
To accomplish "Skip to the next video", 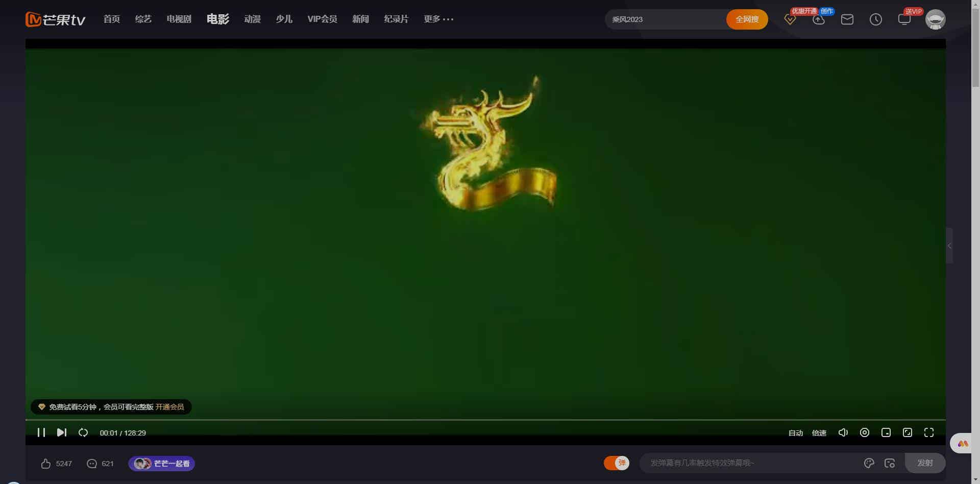I will click(x=62, y=432).
